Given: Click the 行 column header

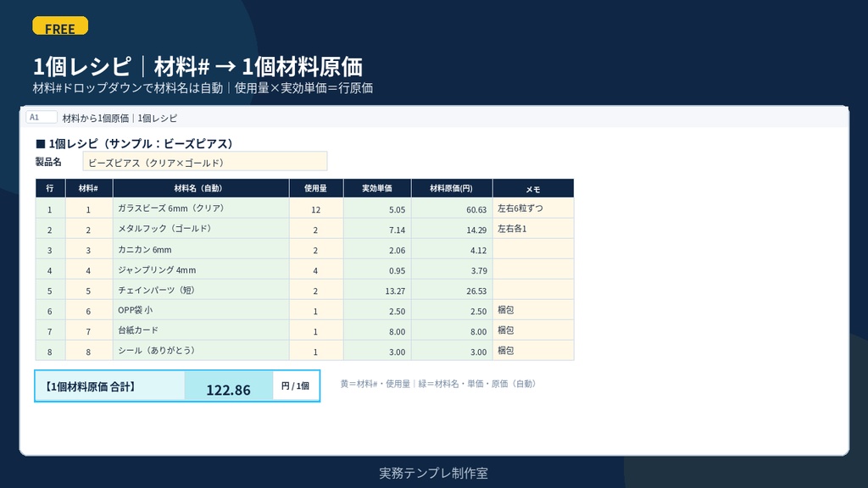Looking at the screenshot, I should pos(50,188).
